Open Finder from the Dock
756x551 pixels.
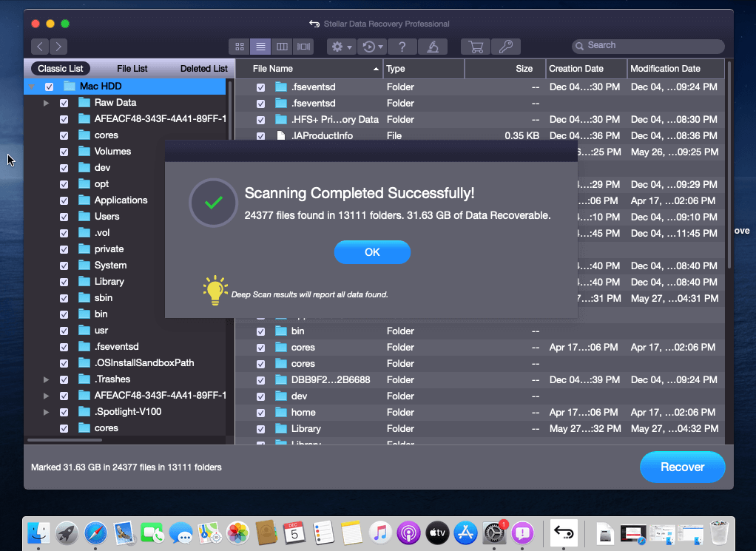(38, 533)
